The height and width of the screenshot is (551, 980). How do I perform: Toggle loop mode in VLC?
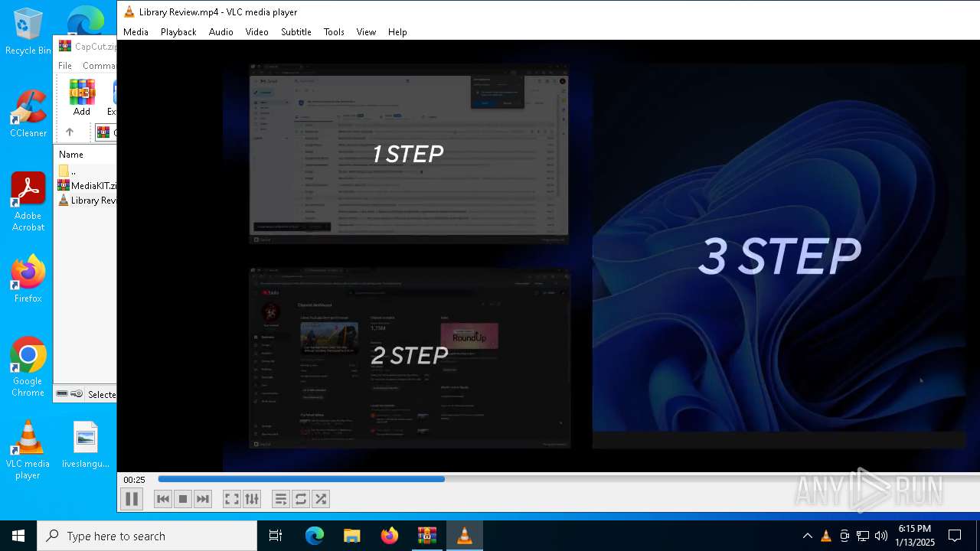click(x=301, y=499)
